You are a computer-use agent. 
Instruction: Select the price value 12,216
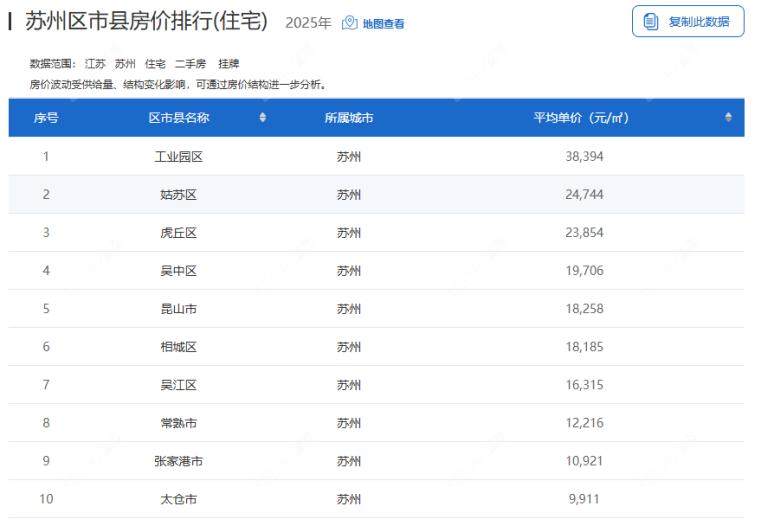[x=584, y=422]
